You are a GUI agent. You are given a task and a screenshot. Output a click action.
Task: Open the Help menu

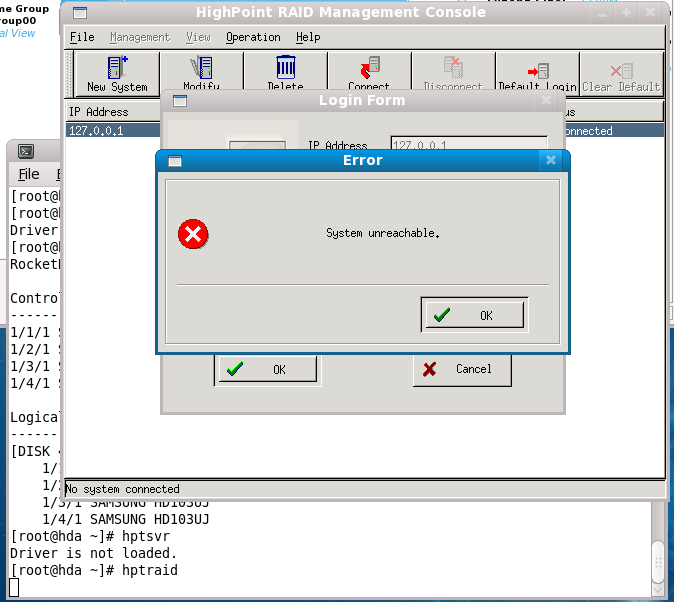[x=308, y=37]
